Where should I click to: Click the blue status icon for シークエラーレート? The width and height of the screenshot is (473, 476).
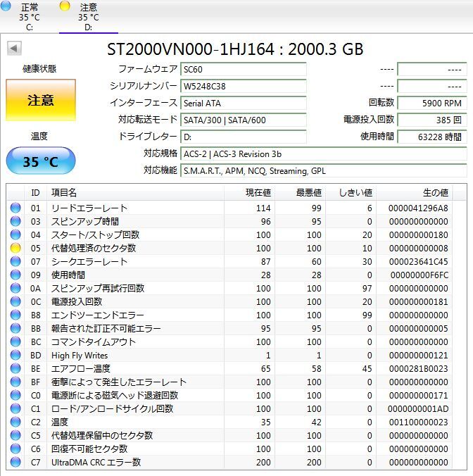click(15, 262)
